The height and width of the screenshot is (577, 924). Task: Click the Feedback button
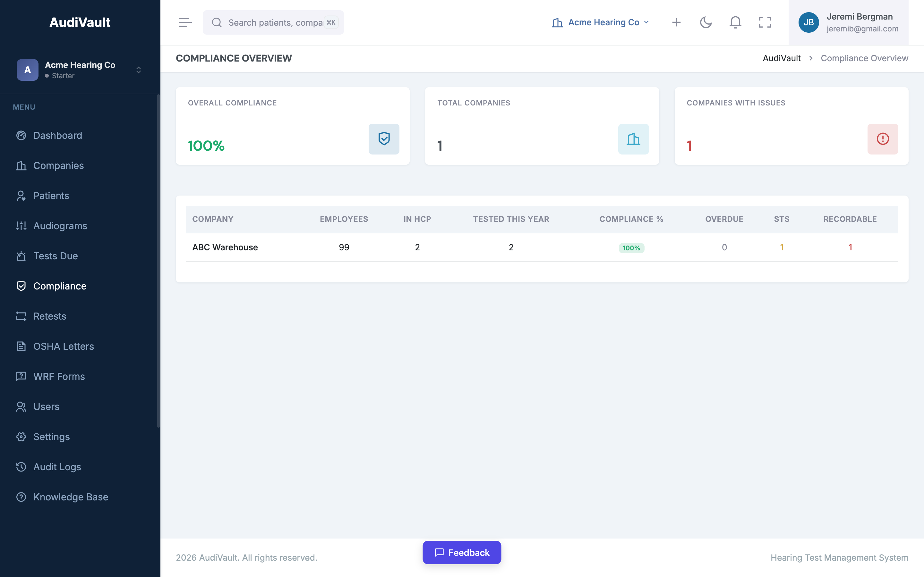tap(462, 552)
